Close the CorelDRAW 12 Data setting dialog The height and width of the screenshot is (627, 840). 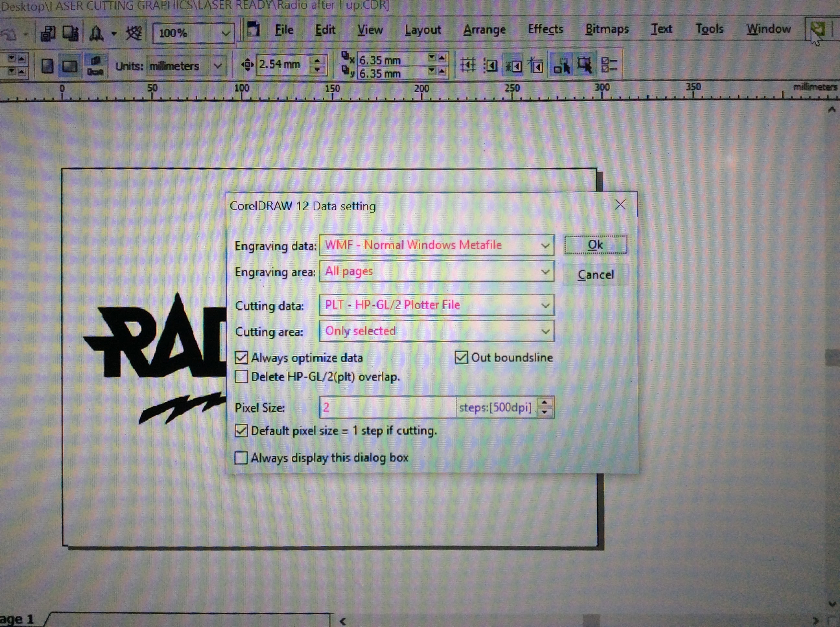[620, 205]
